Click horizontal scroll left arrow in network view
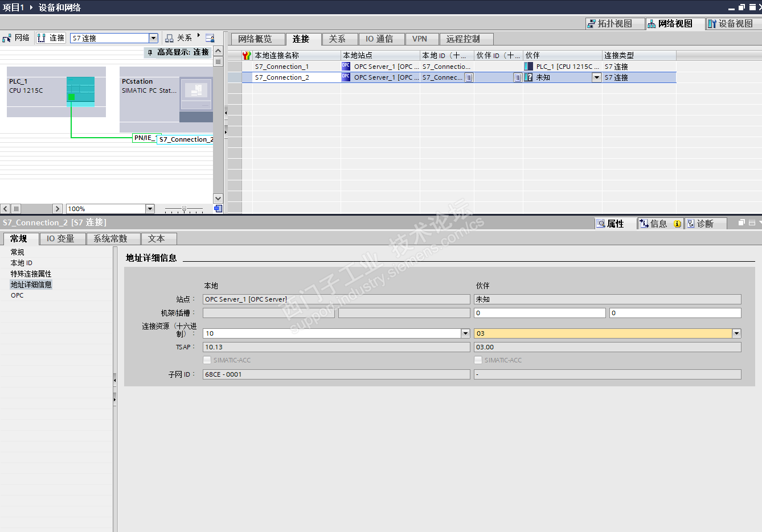The image size is (762, 532). [5, 209]
